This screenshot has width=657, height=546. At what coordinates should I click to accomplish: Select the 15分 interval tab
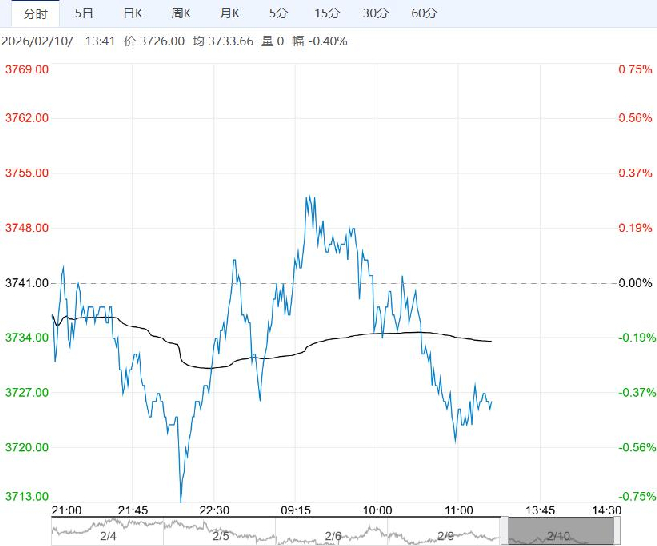coord(326,13)
